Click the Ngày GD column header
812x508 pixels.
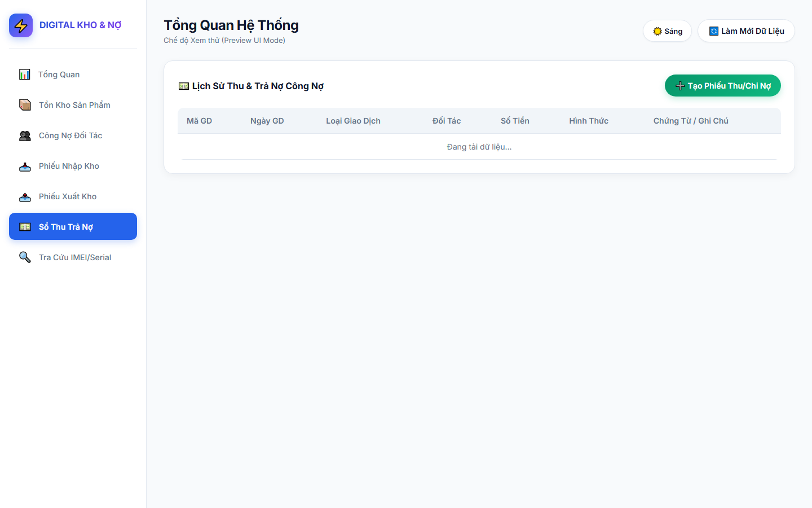[267, 121]
